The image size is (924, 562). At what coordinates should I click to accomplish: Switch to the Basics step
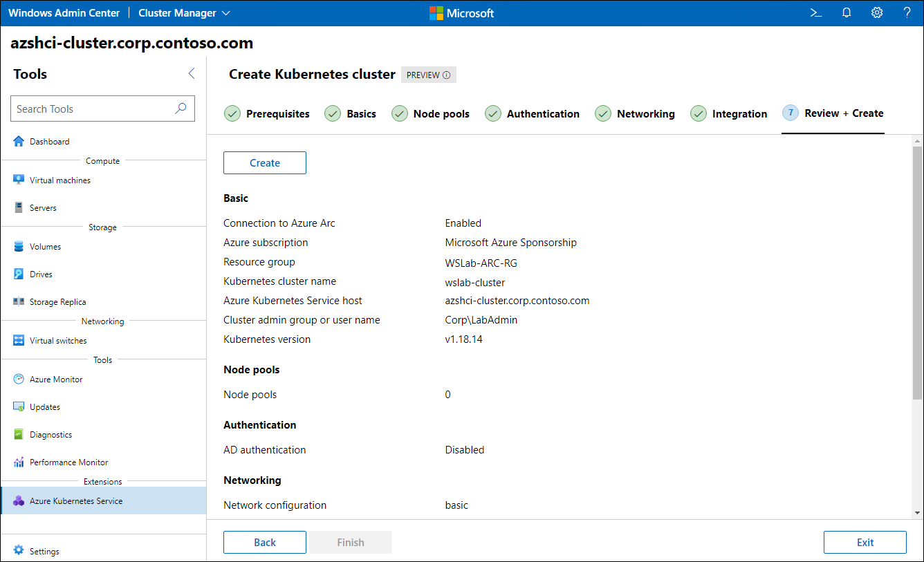351,114
